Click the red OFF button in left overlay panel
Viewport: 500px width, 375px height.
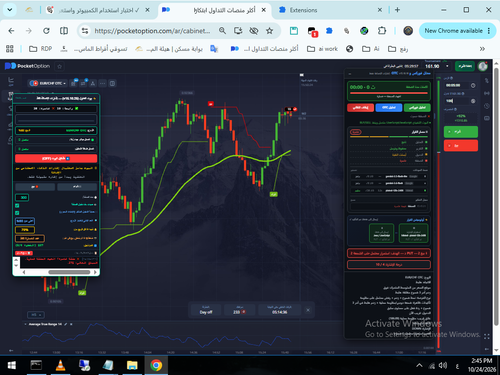click(x=56, y=158)
